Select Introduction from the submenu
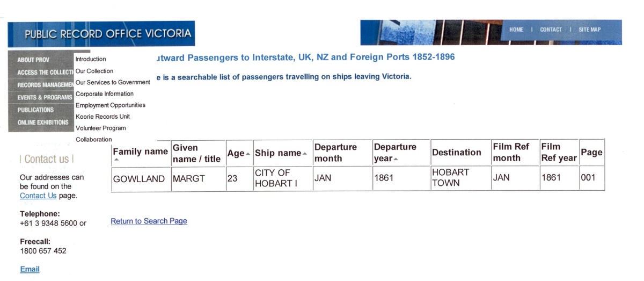 tap(91, 59)
